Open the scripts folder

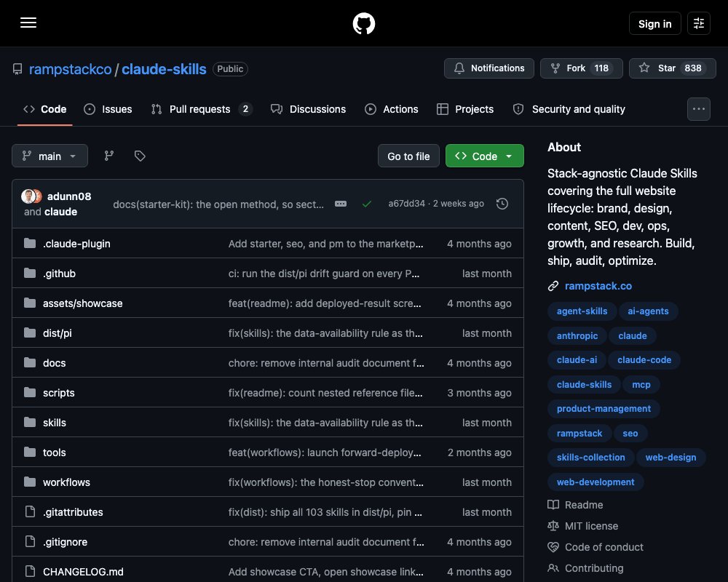58,393
